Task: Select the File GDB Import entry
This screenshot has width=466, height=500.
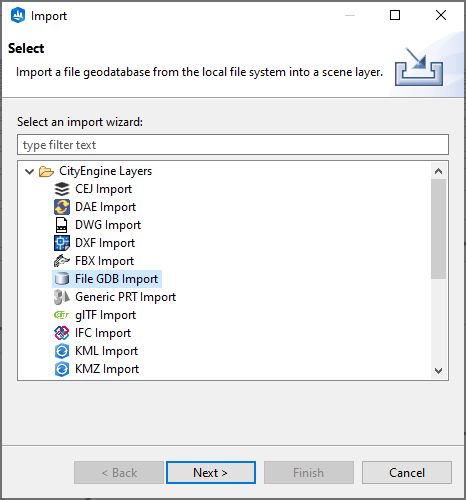Action: pos(116,279)
